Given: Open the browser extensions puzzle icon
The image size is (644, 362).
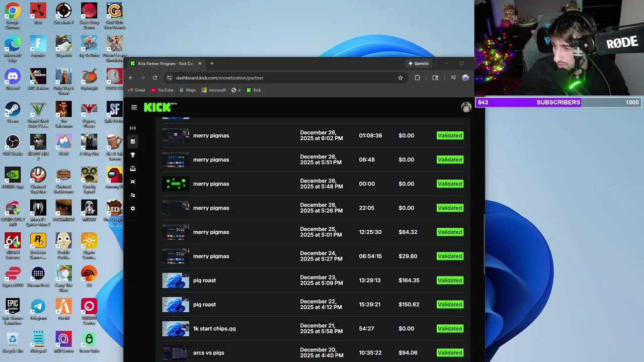Looking at the screenshot, I should [417, 78].
